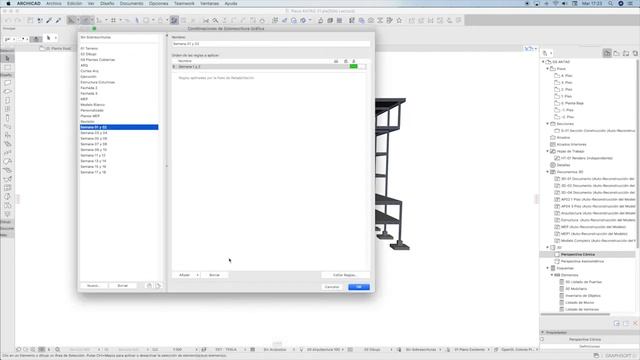Open 0. Planta Baja in the Navigator

click(x=572, y=103)
